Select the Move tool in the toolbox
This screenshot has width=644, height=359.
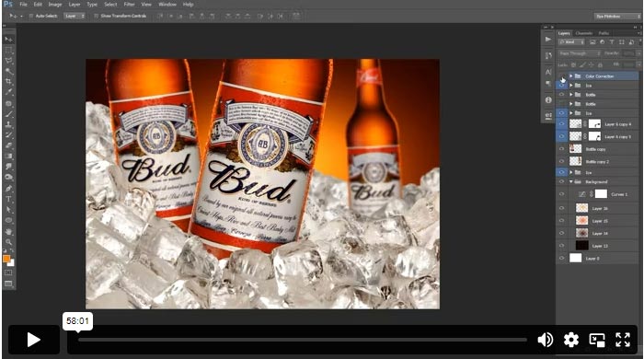(x=8, y=39)
